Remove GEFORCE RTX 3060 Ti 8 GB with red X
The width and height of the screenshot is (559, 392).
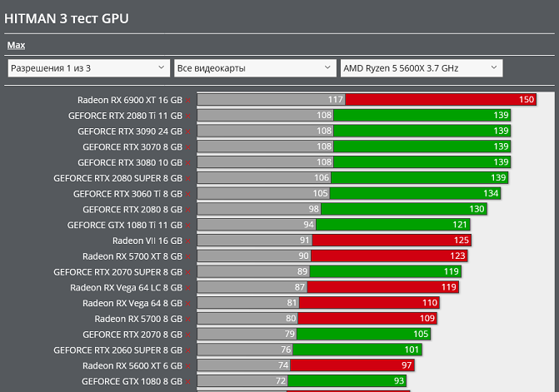[x=188, y=195]
